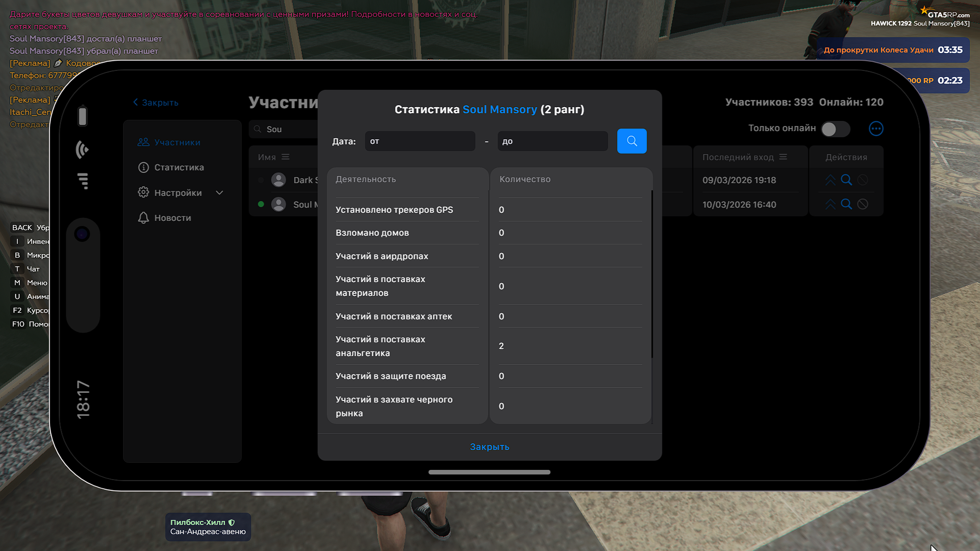Image resolution: width=980 pixels, height=551 pixels.
Task: Click magnifier action icon in 10/03/2026 row
Action: point(846,204)
